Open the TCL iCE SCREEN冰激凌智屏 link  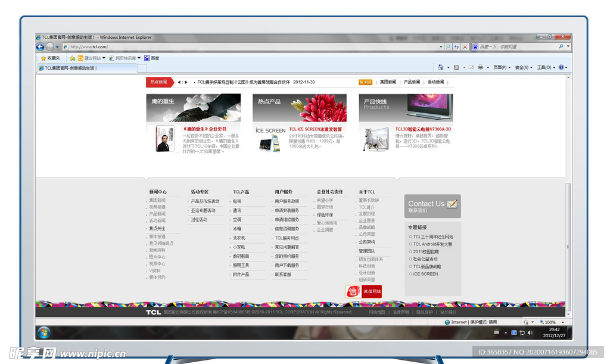315,129
